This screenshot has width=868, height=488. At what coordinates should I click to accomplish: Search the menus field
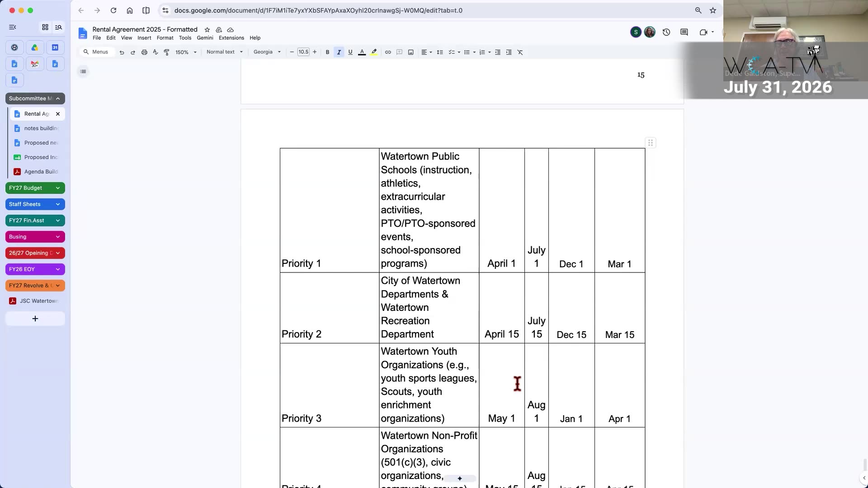(96, 52)
